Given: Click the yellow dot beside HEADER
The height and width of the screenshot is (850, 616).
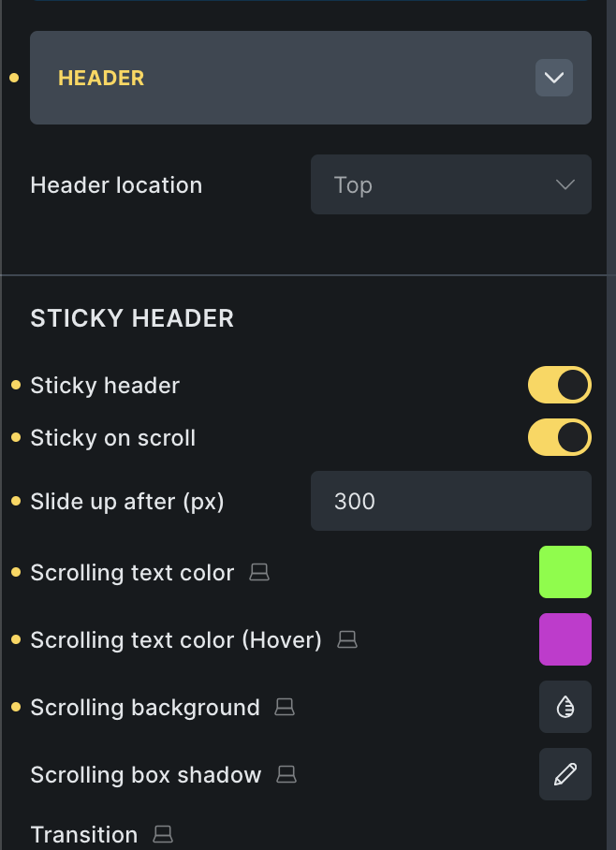Looking at the screenshot, I should pyautogui.click(x=14, y=78).
